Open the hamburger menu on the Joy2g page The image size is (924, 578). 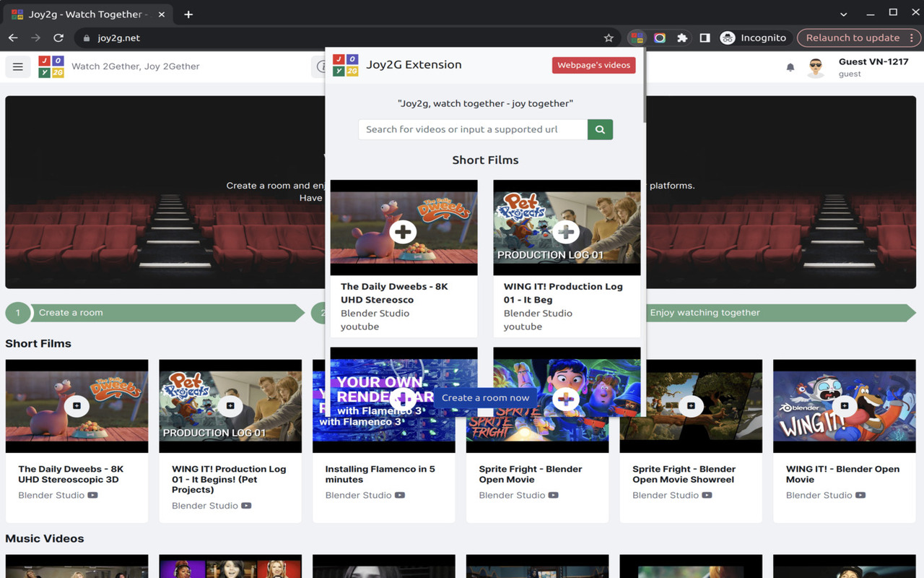(17, 66)
